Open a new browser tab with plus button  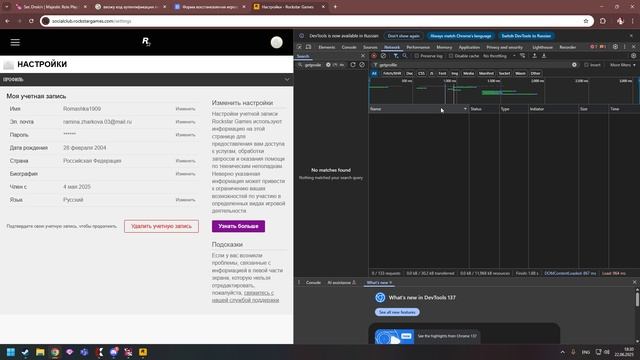coord(335,7)
